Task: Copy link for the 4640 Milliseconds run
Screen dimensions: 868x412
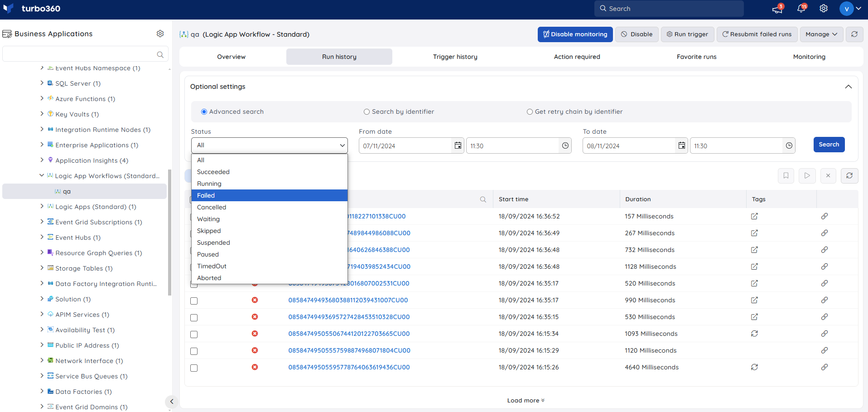Action: click(x=825, y=367)
